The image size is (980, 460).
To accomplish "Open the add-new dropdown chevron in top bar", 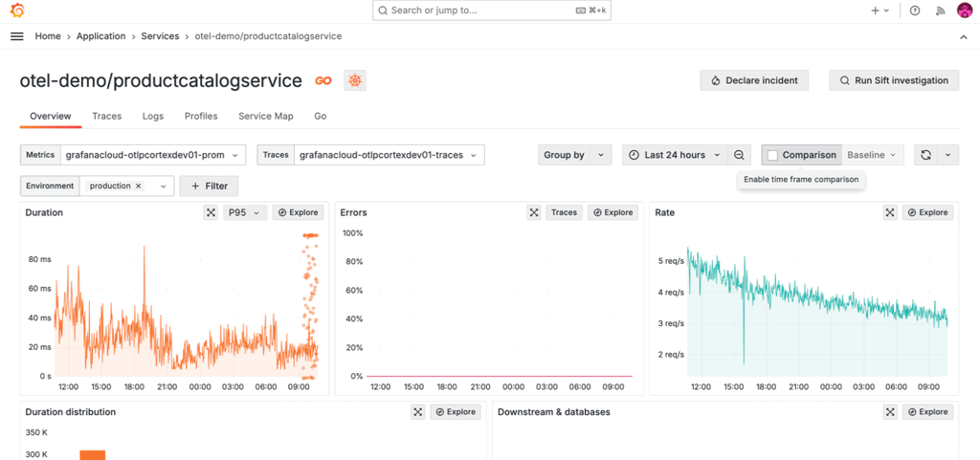I will (x=886, y=11).
